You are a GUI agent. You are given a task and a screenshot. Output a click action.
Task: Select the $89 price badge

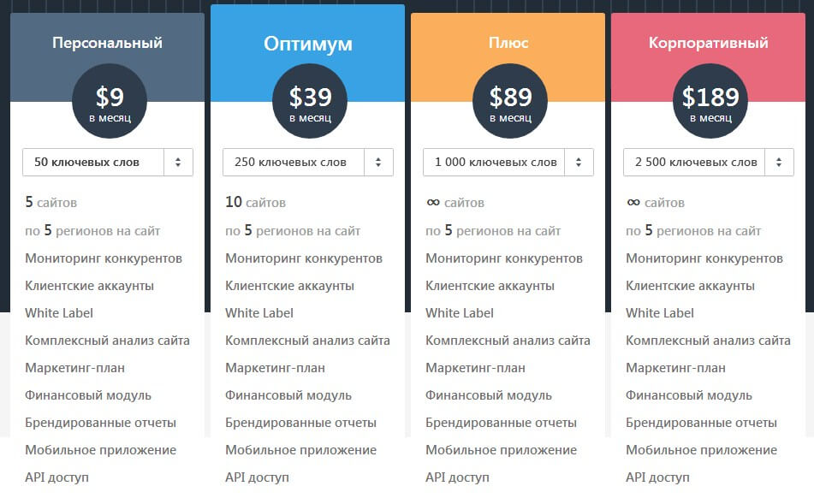[x=509, y=102]
